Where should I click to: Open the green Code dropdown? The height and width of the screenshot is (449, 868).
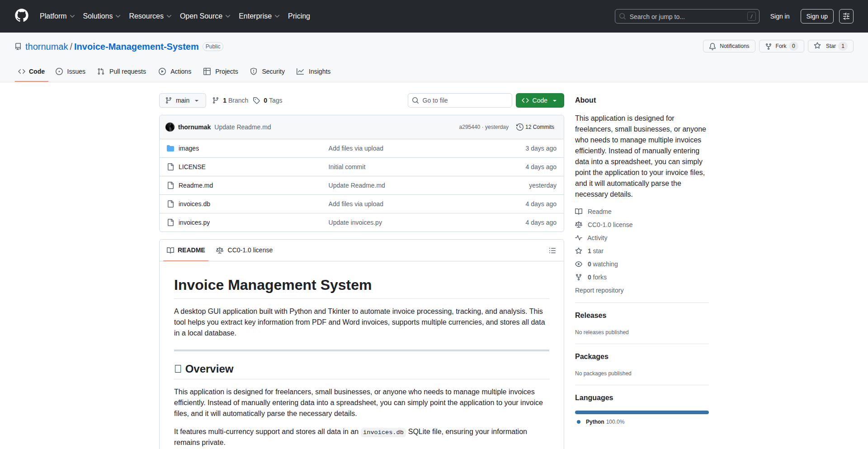point(539,100)
